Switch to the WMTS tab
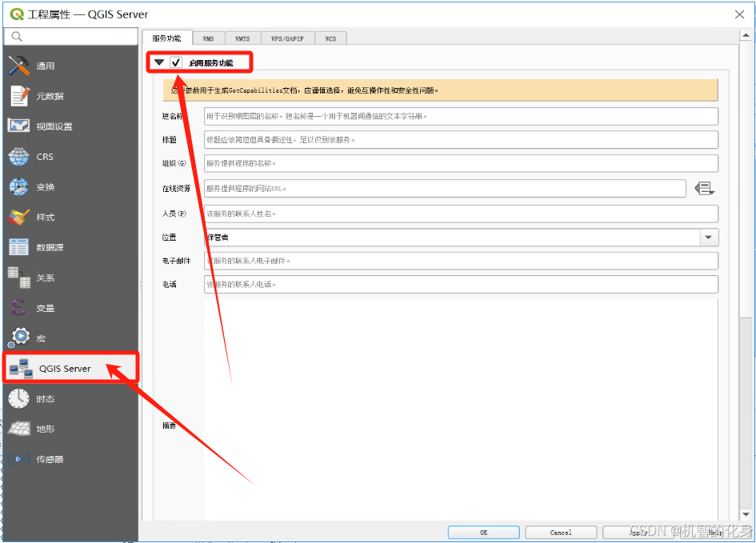The height and width of the screenshot is (543, 756). [242, 38]
